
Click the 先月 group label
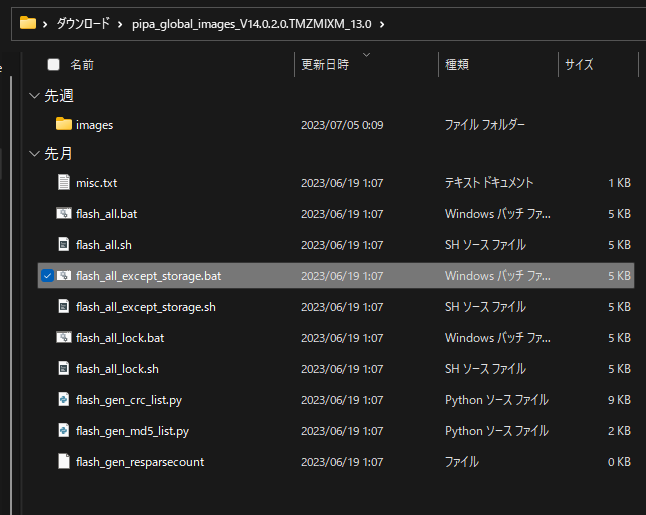pos(58,154)
